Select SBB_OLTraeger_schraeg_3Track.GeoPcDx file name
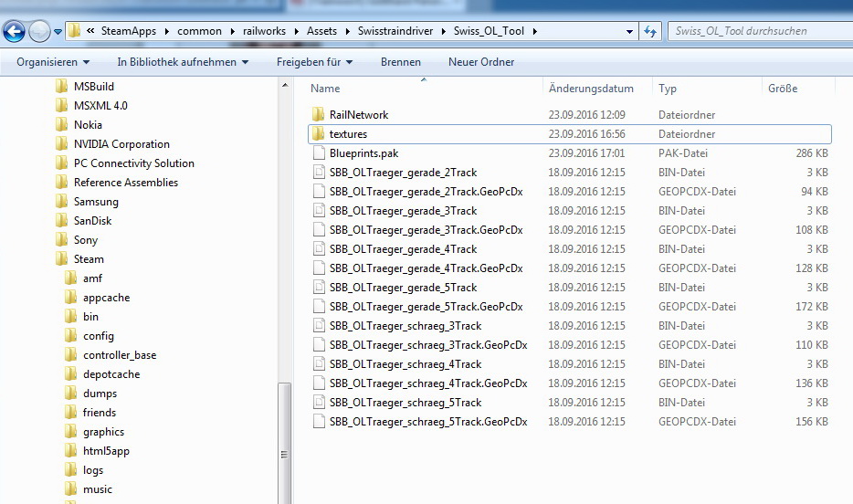This screenshot has width=853, height=504. point(428,345)
